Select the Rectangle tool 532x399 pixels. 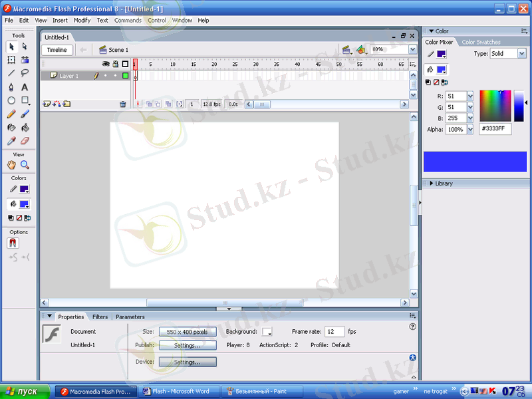25,100
